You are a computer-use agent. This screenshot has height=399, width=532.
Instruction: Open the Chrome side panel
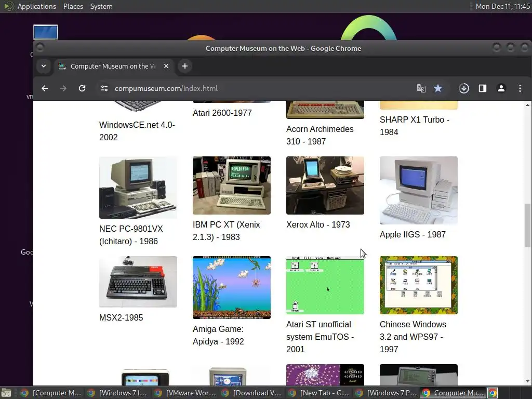point(483,88)
